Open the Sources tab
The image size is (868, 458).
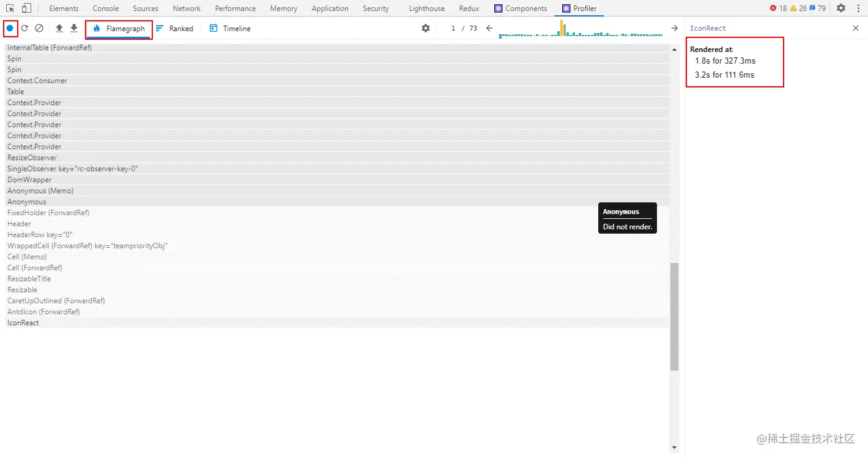[x=146, y=9]
